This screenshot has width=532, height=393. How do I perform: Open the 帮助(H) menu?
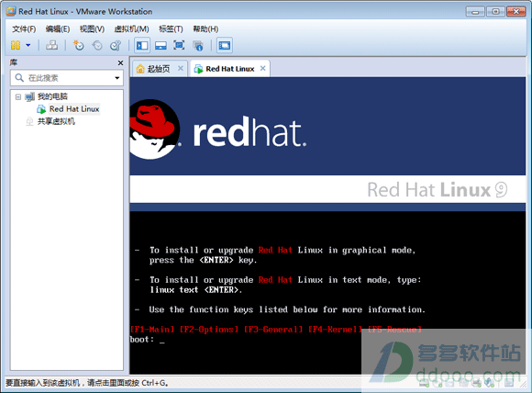click(x=205, y=29)
